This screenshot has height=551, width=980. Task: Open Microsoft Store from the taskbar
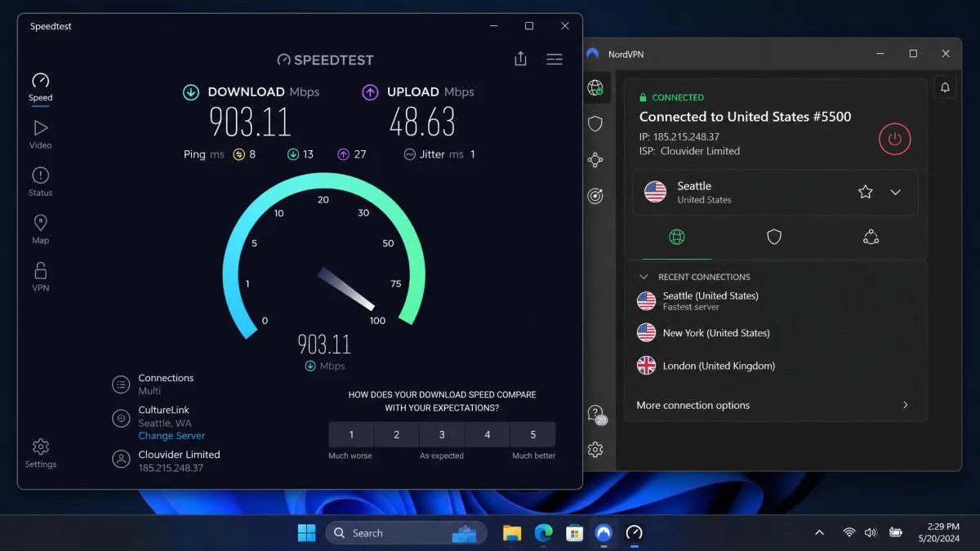click(574, 533)
